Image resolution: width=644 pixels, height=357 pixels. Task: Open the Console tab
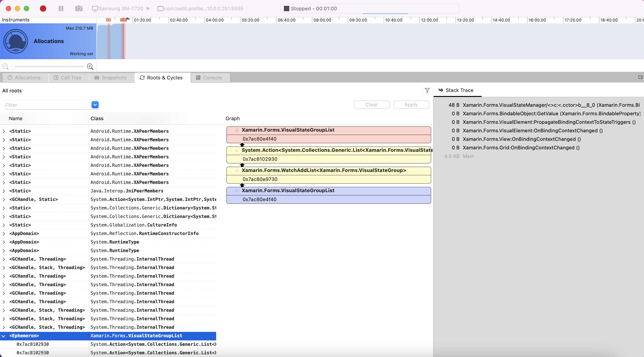click(x=210, y=78)
